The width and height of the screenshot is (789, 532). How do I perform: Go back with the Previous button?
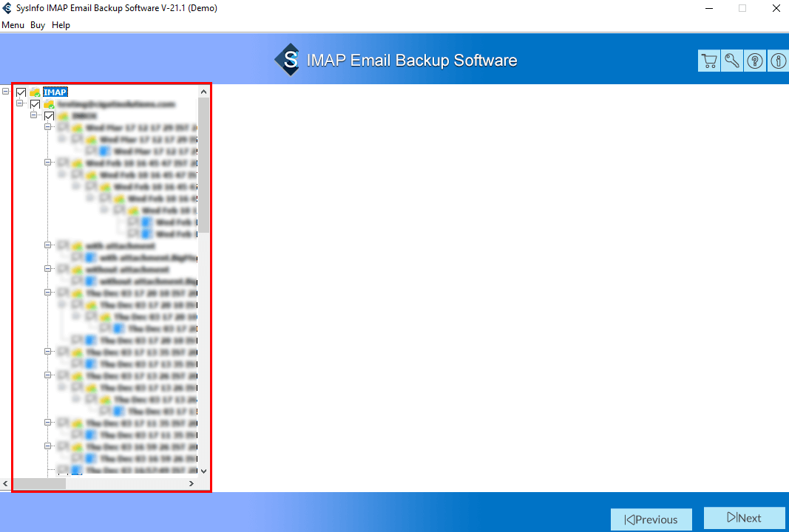coord(651,519)
